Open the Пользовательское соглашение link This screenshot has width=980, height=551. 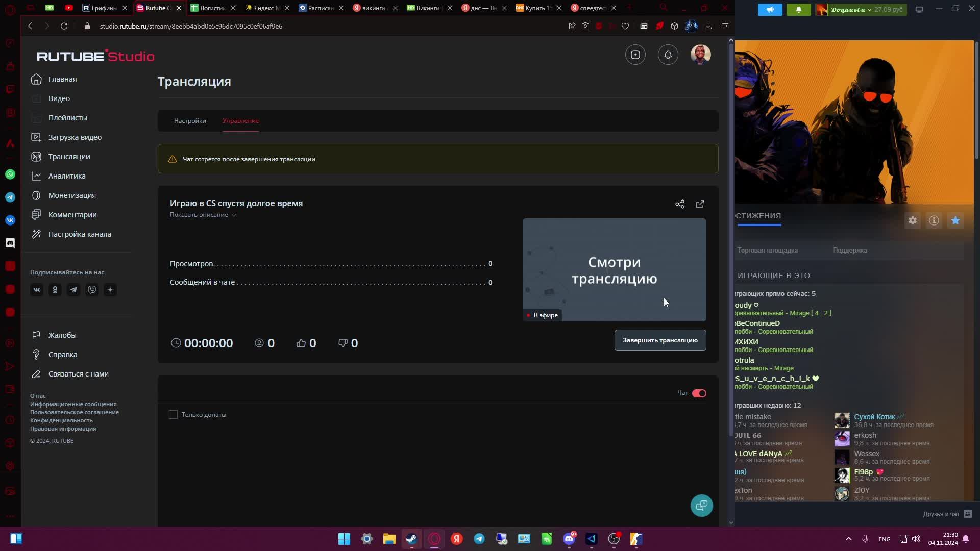(x=75, y=412)
